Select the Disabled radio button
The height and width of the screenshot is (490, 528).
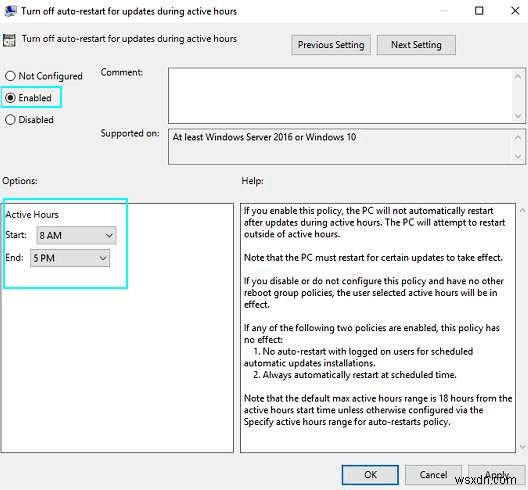click(10, 120)
